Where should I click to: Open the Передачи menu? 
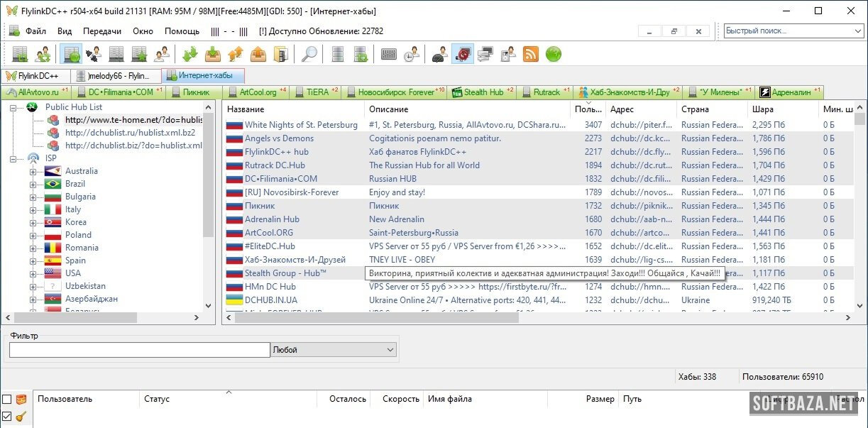[102, 31]
